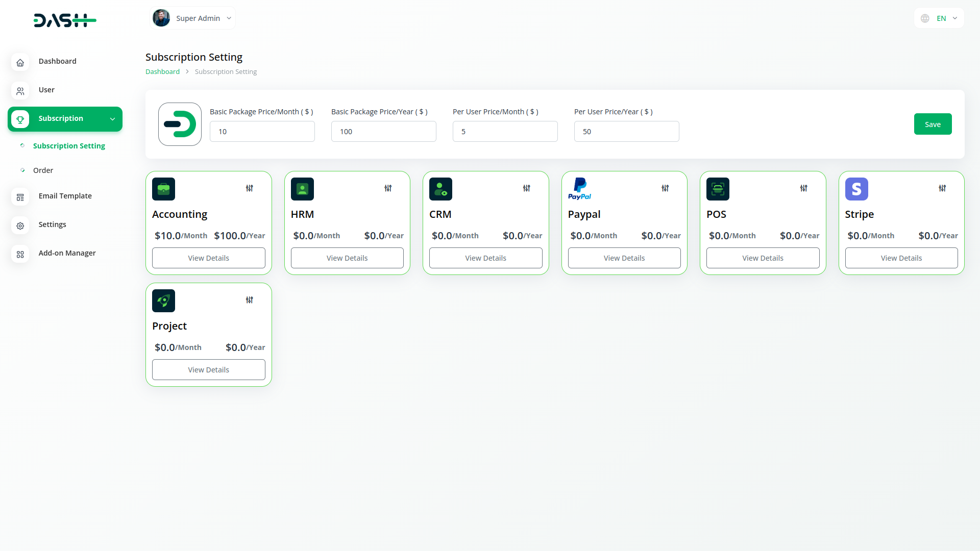Click the green Save button
Viewport: 980px width, 551px height.
coord(933,124)
